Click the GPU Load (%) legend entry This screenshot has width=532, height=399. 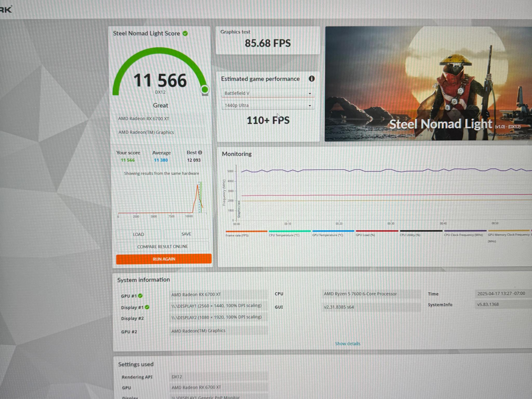[365, 235]
